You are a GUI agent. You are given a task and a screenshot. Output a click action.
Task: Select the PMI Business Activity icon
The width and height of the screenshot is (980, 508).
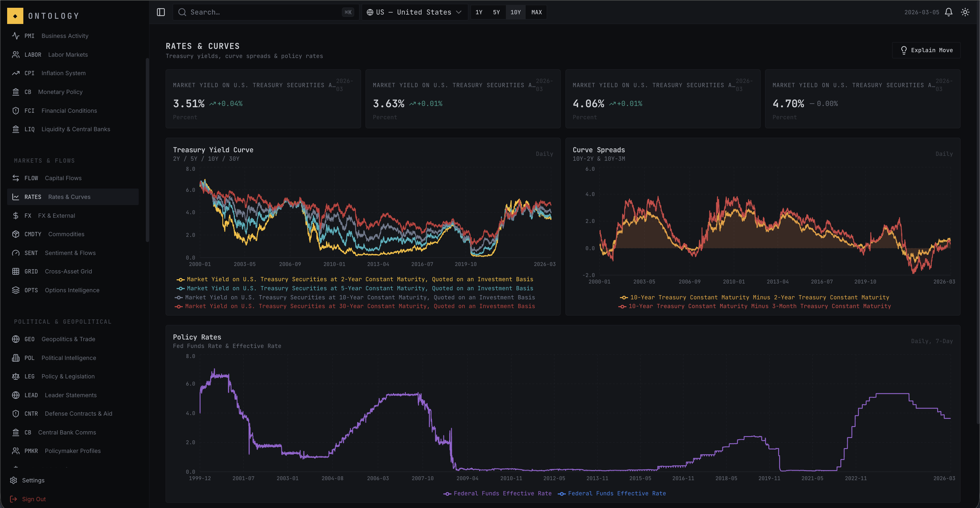(x=16, y=36)
